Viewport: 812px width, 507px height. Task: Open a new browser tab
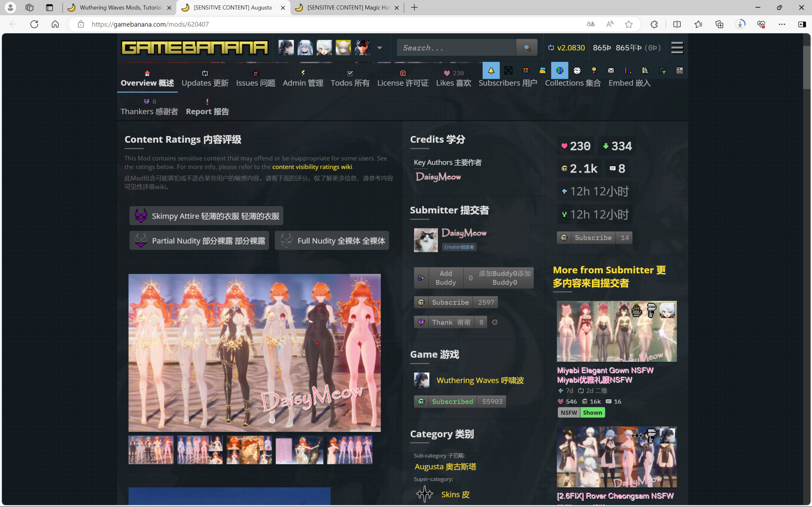(x=414, y=8)
